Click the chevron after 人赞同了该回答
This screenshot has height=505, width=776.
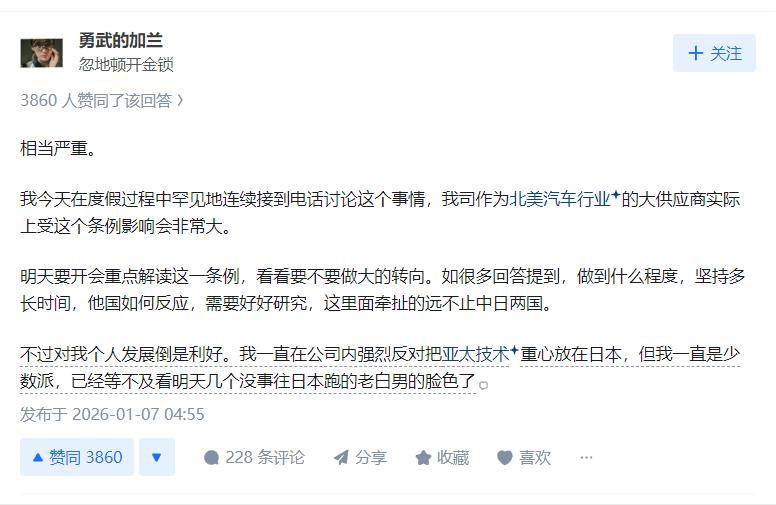pyautogui.click(x=180, y=100)
